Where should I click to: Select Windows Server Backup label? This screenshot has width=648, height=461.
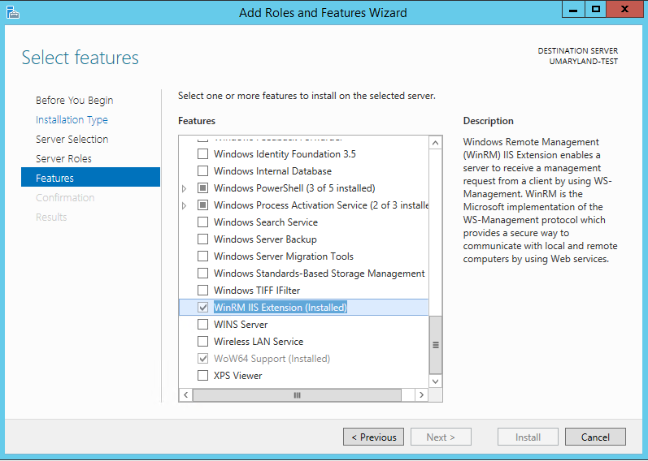(265, 239)
